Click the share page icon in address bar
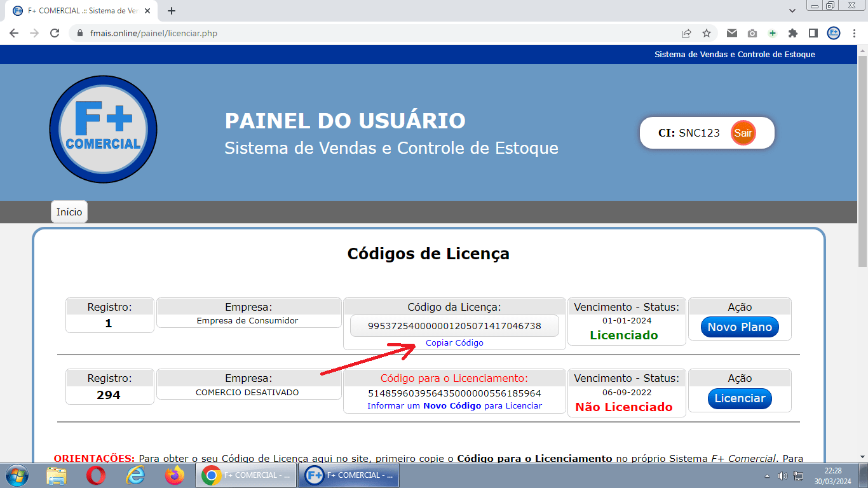 [686, 33]
